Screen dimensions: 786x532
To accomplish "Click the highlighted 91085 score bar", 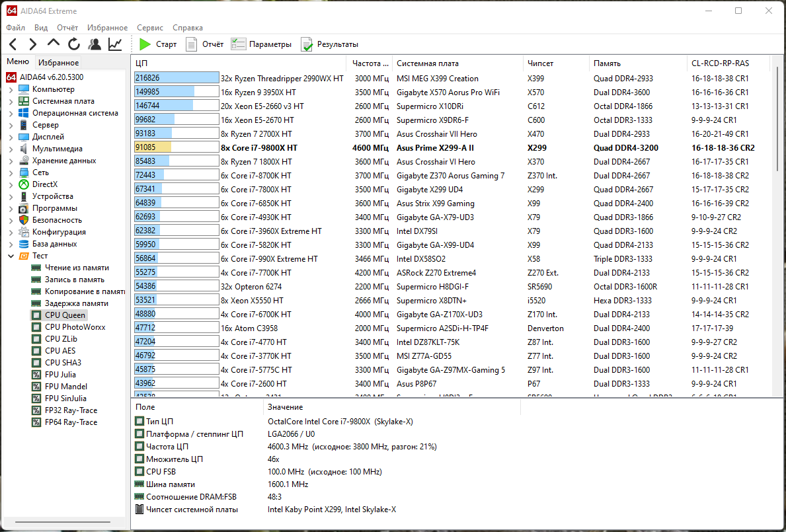I will pyautogui.click(x=177, y=148).
